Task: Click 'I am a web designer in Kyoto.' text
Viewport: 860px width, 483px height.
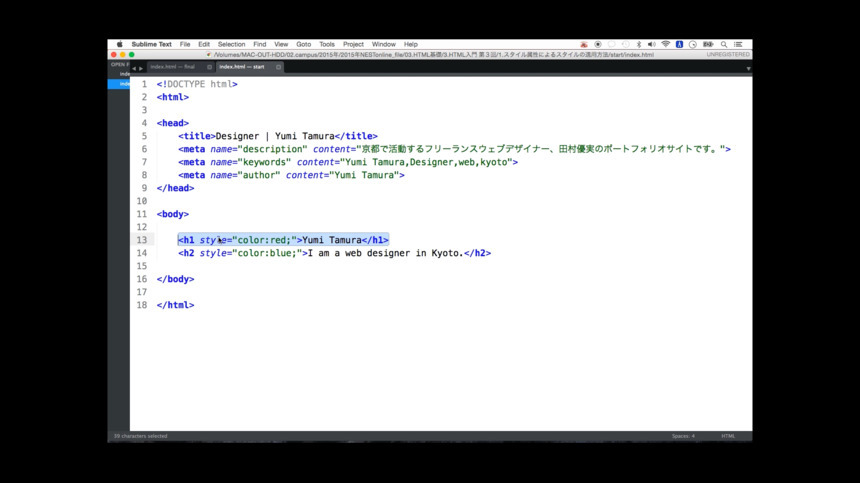Action: [x=386, y=253]
